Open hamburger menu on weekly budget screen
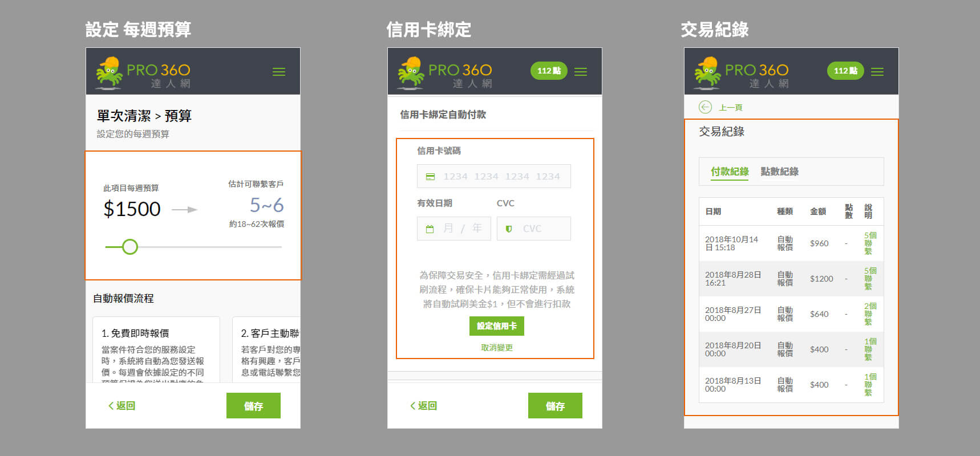 (279, 72)
